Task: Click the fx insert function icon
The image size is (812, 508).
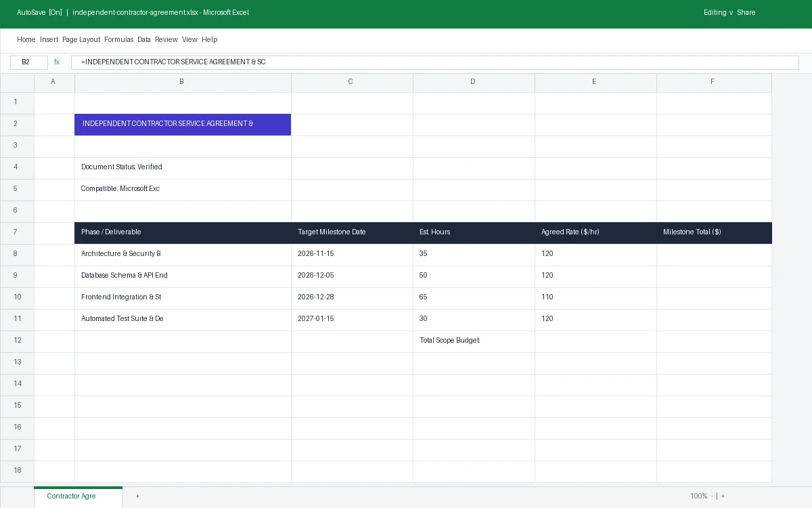Action: click(x=57, y=62)
